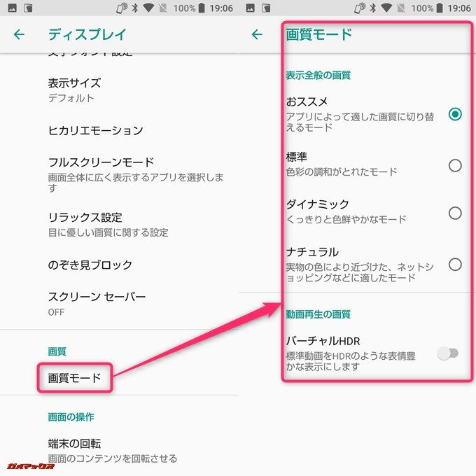Screen dimensions: 476x476
Task: Tap the 画質モード header title
Action: 318,34
